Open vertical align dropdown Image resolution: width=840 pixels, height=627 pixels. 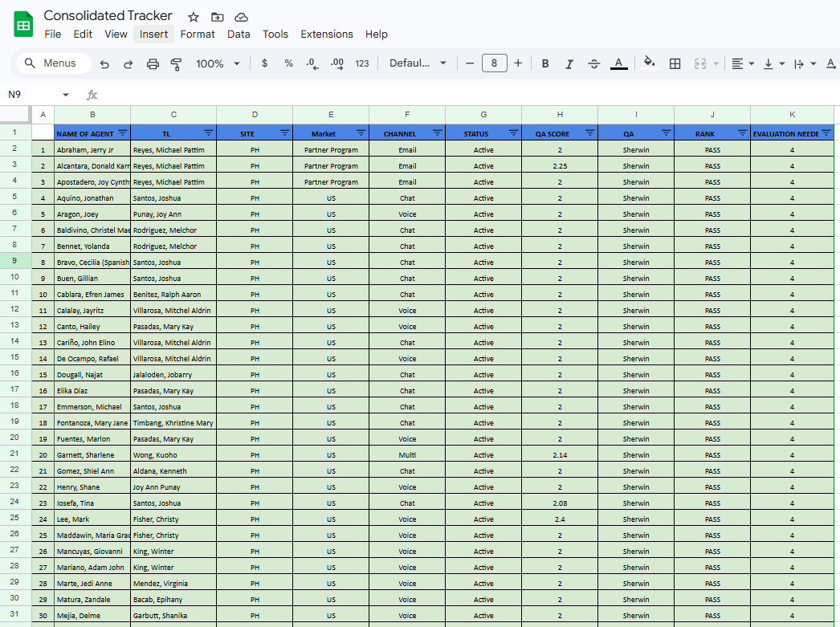pyautogui.click(x=773, y=63)
